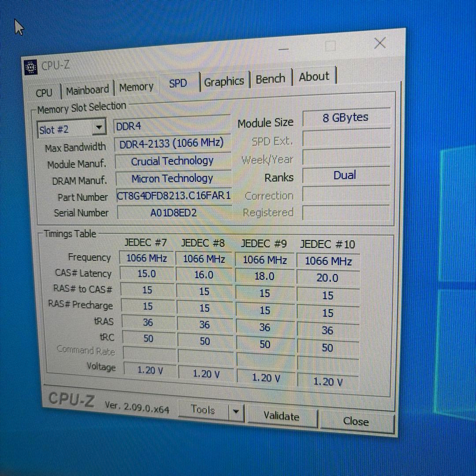Select the SPD tab
Viewport: 476px width, 476px height.
178,83
